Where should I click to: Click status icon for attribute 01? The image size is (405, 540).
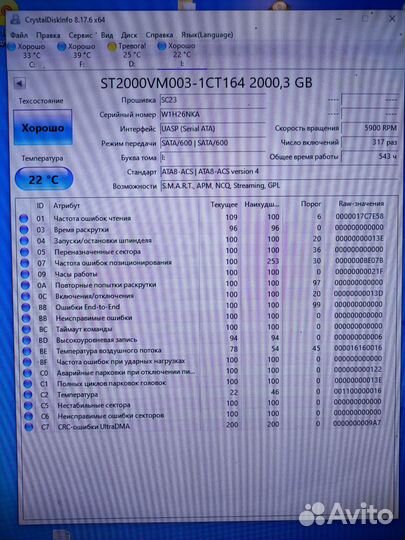pos(23,218)
